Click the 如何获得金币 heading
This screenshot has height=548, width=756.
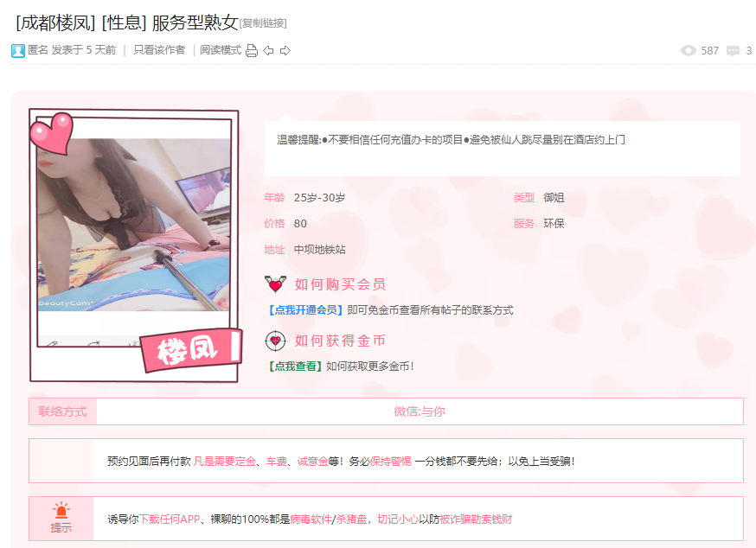(x=341, y=341)
